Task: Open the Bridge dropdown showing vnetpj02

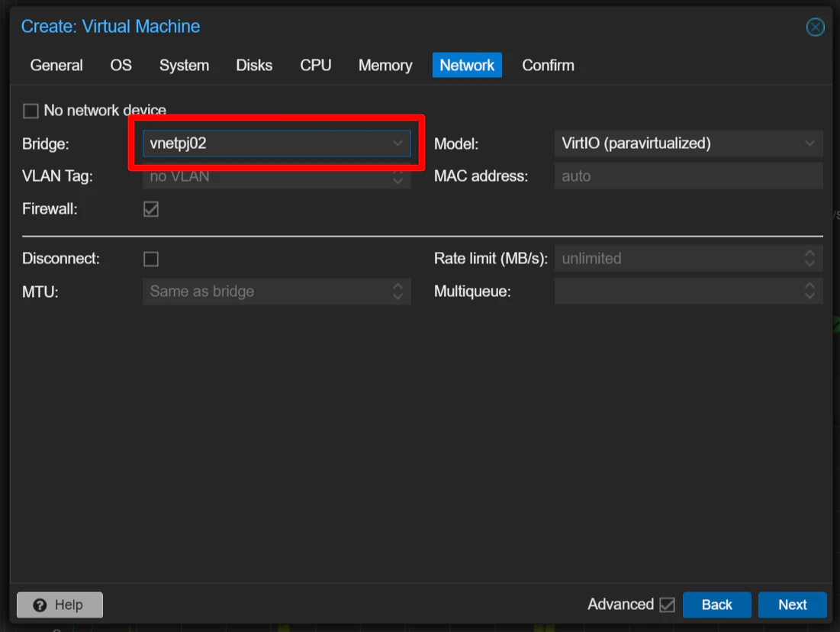Action: [276, 143]
